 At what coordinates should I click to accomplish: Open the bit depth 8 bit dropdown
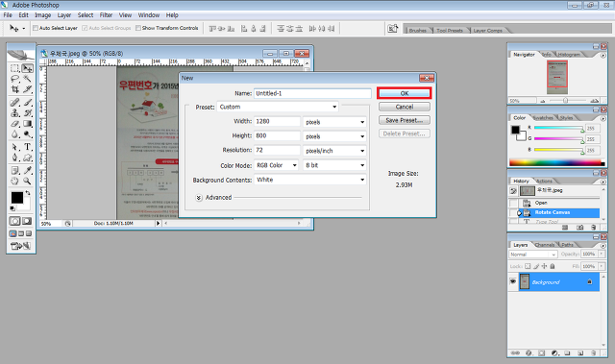[334, 165]
